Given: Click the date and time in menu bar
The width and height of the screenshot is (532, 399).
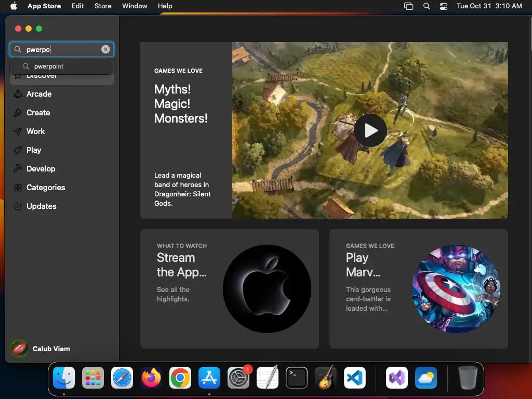Looking at the screenshot, I should coord(489,6).
